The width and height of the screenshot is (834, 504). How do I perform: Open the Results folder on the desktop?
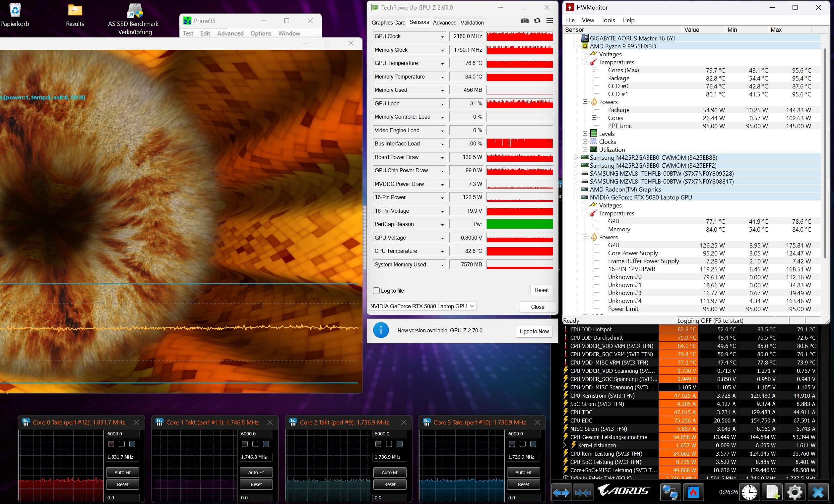tap(75, 10)
